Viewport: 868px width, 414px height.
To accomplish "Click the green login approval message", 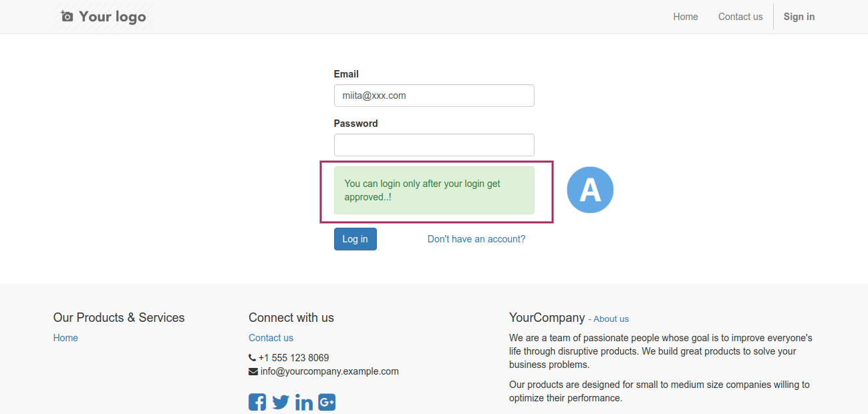I will click(434, 190).
